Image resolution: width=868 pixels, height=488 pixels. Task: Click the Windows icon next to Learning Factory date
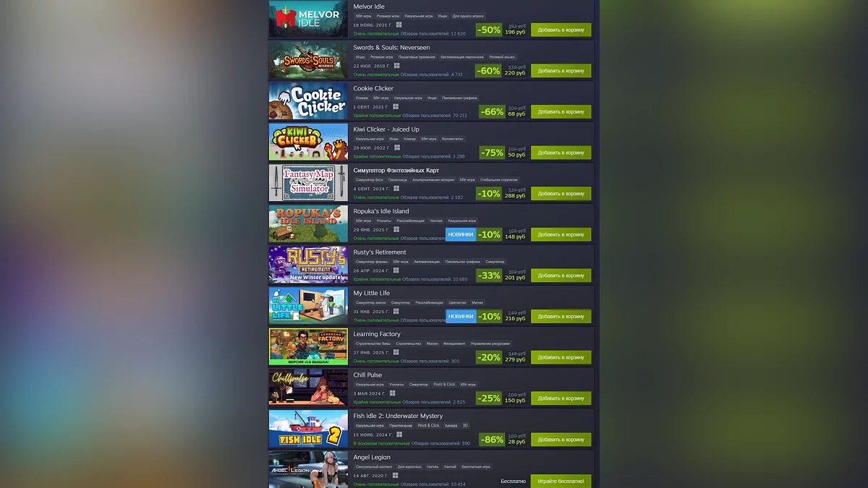point(396,352)
